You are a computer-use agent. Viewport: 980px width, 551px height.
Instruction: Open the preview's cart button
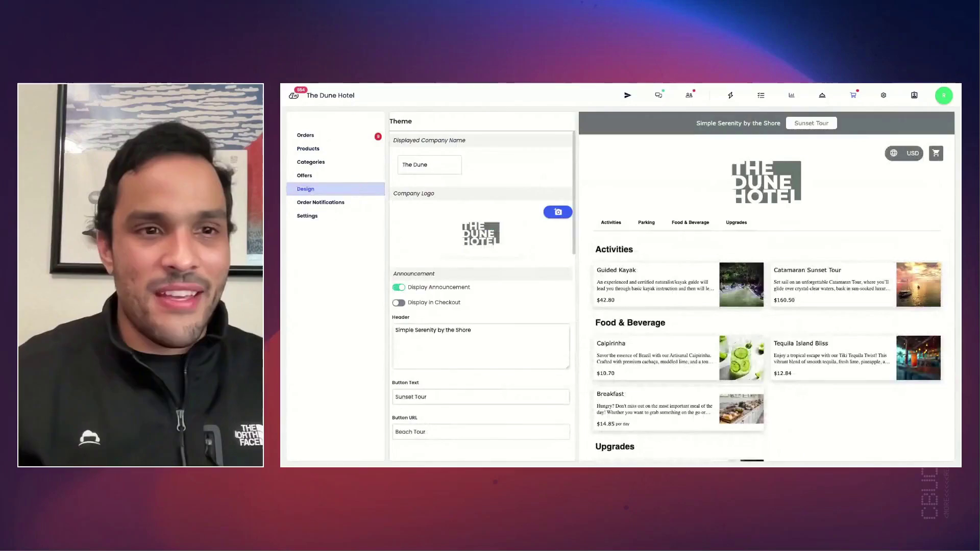click(x=936, y=153)
